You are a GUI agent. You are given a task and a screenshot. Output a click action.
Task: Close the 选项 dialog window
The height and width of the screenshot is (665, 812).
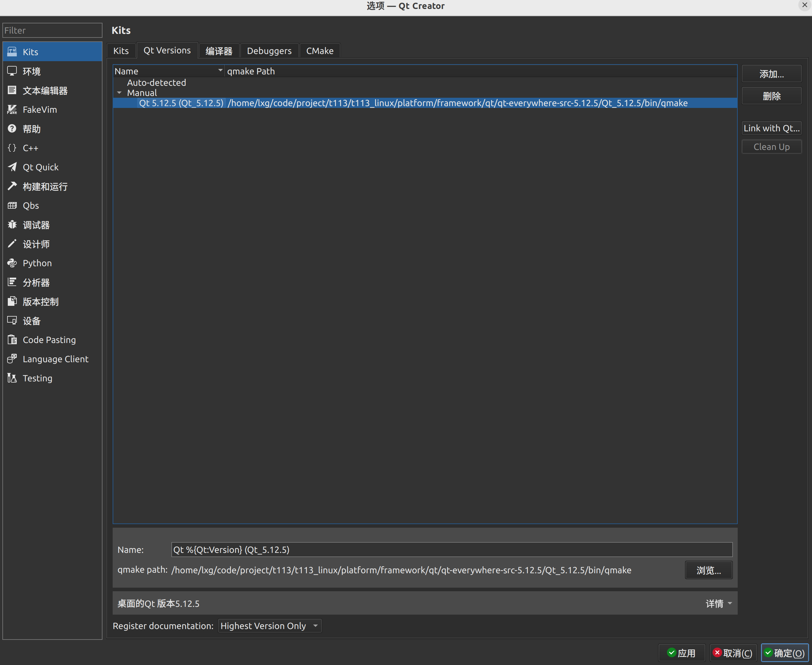click(x=804, y=5)
